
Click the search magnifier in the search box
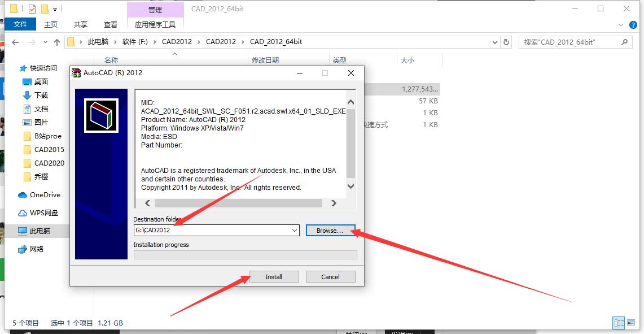[624, 41]
